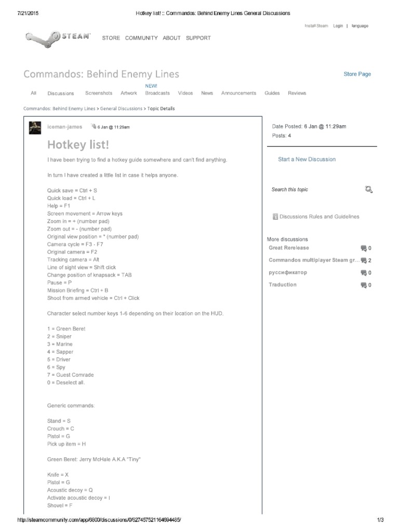Image resolution: width=399 pixels, height=532 pixels.
Task: Click iceman-james avatar thumbnail
Action: (x=35, y=127)
